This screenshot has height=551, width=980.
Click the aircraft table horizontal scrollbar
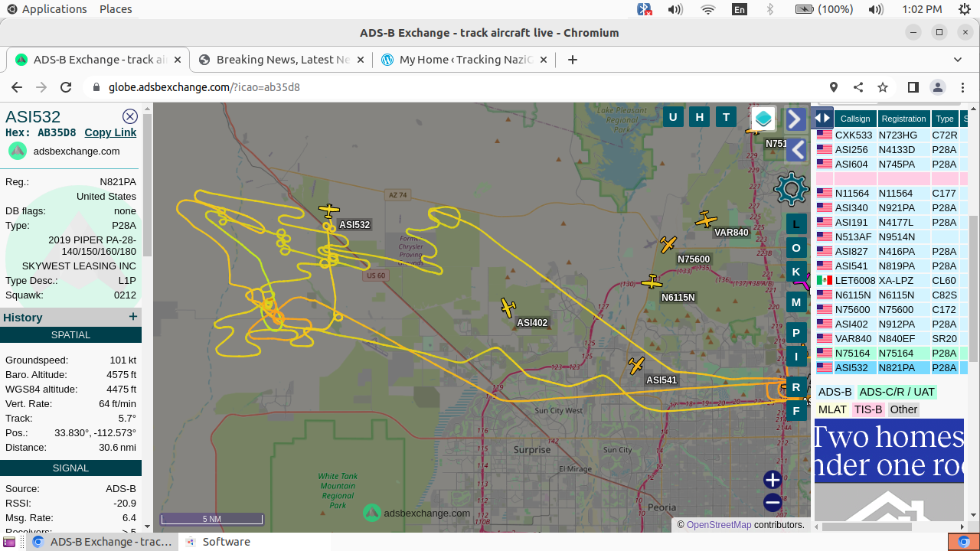(x=866, y=527)
